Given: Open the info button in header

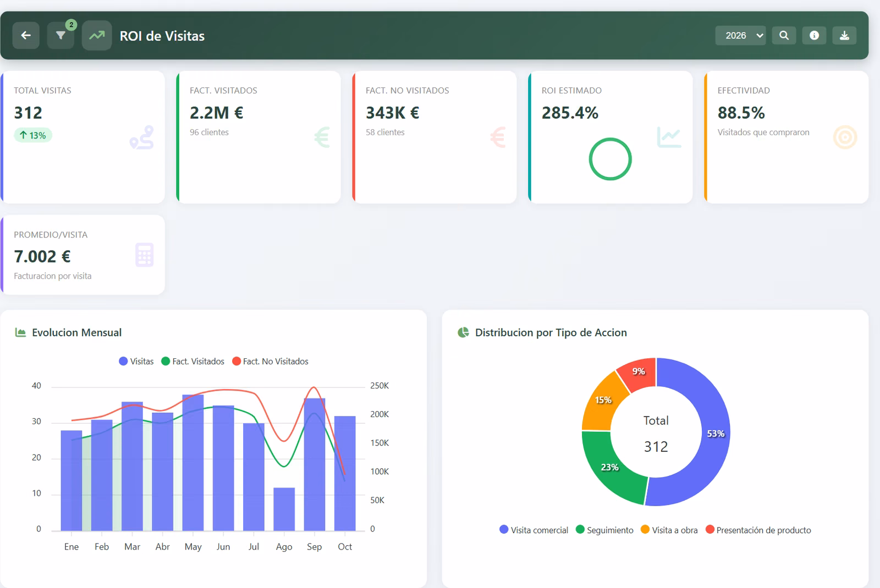Looking at the screenshot, I should pos(814,36).
